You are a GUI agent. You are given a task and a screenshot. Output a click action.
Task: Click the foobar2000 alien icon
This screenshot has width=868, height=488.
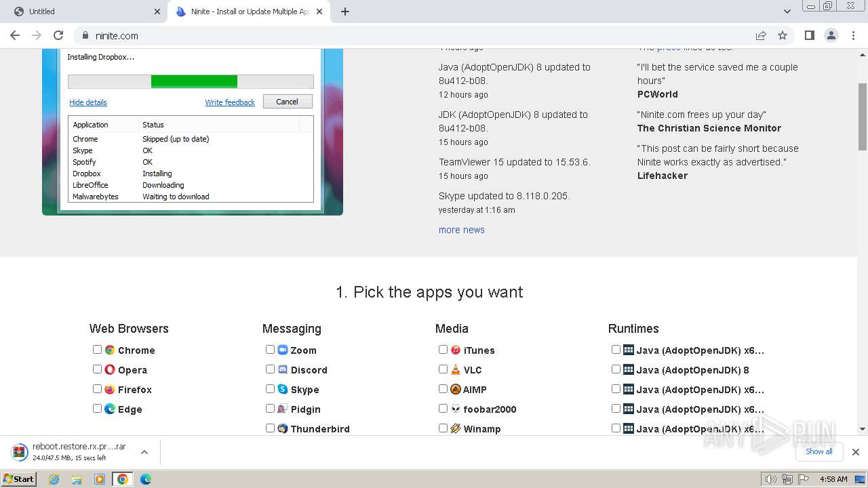456,409
